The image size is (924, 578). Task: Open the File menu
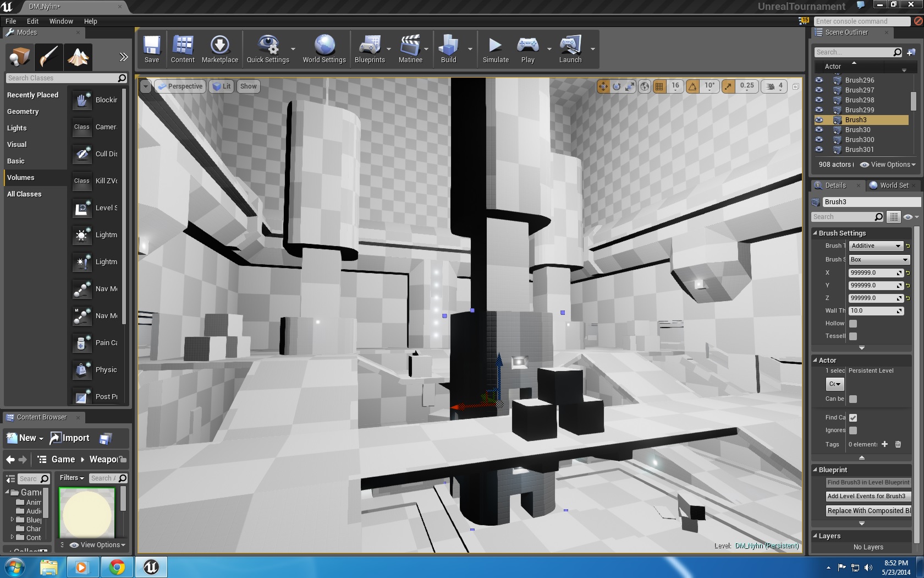10,21
